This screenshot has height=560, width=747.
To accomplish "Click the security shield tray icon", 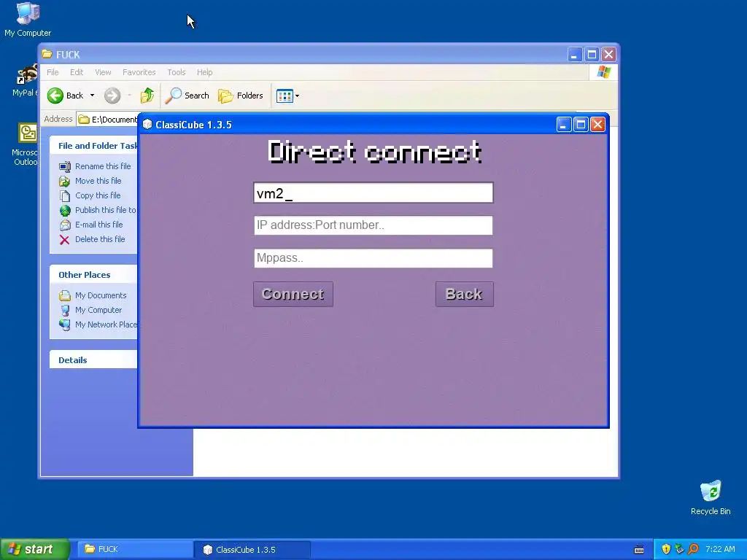I will coord(666,550).
